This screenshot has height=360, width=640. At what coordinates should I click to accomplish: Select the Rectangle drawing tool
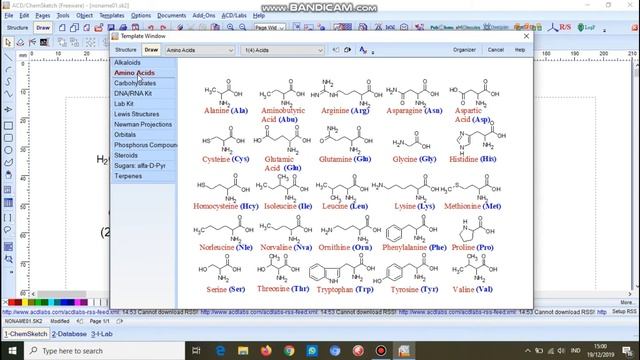pos(8,126)
